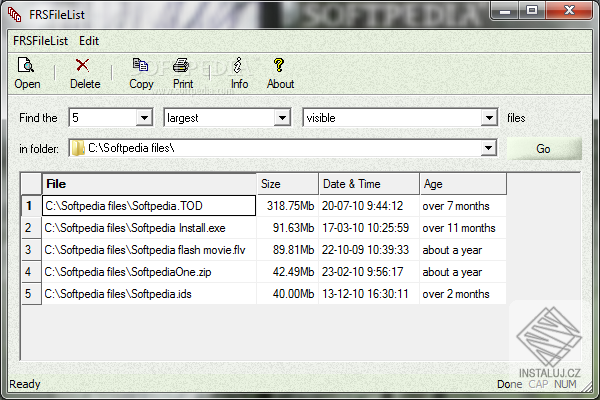The image size is (600, 400).
Task: Click the 40.00Mb size cell
Action: coord(288,294)
